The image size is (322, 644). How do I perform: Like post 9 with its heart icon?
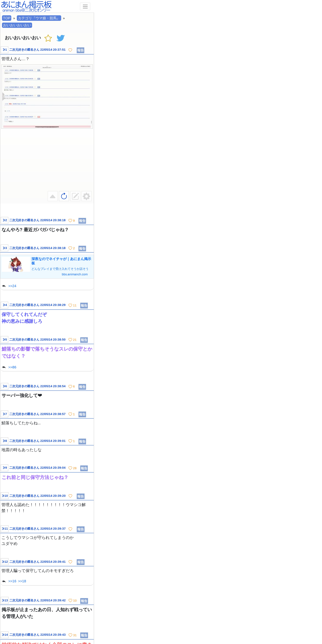(x=70, y=468)
